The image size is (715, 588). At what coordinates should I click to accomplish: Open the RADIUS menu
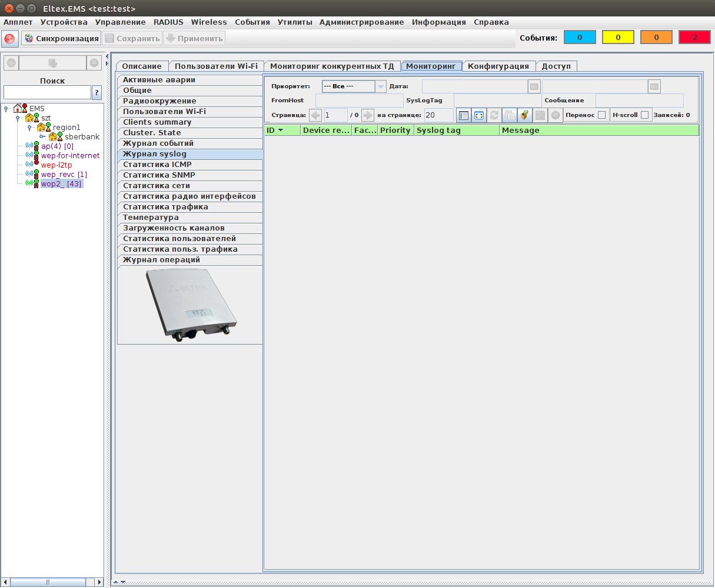pos(168,22)
